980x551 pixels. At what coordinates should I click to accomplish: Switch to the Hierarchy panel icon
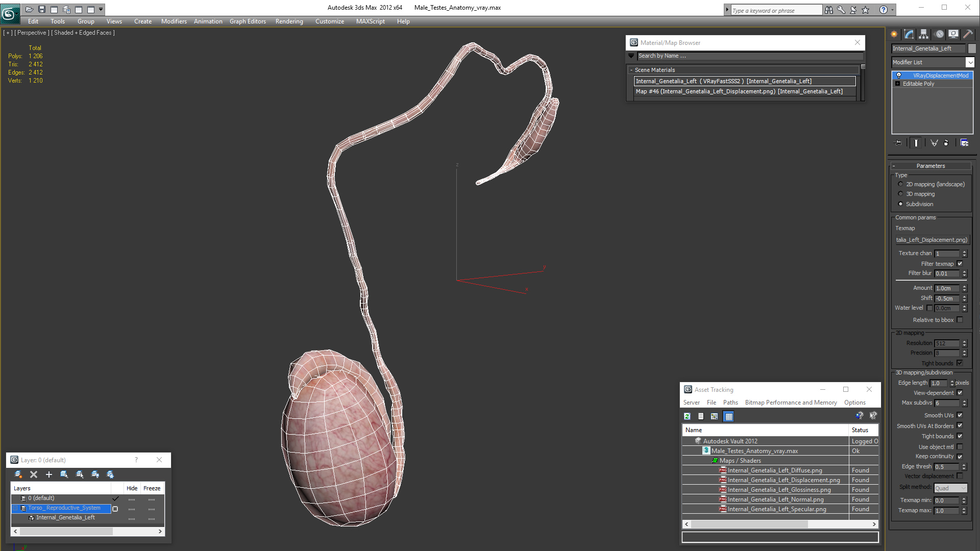click(x=923, y=34)
